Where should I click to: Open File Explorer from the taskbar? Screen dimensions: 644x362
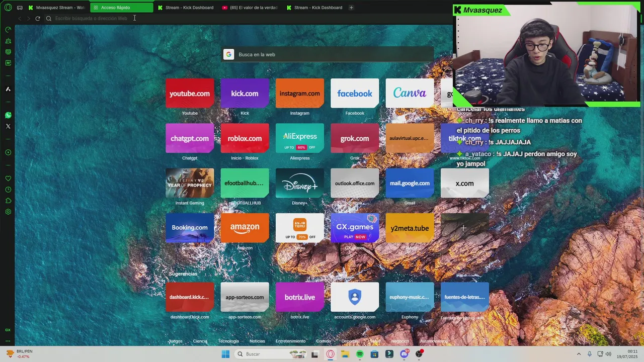pyautogui.click(x=345, y=354)
